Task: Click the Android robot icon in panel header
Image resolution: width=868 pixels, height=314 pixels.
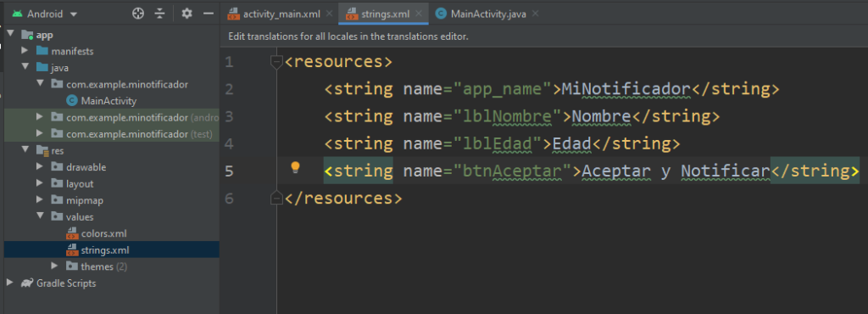Action: coord(17,14)
